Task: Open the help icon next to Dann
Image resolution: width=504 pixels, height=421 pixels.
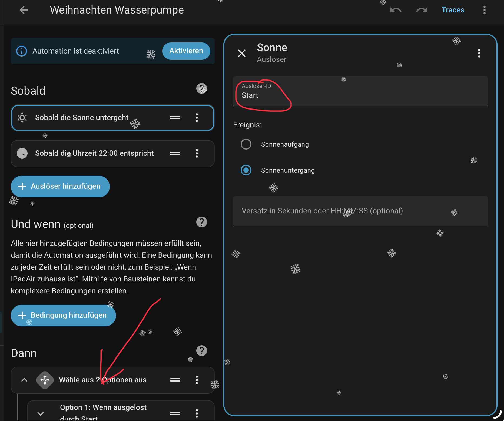Action: coord(201,351)
